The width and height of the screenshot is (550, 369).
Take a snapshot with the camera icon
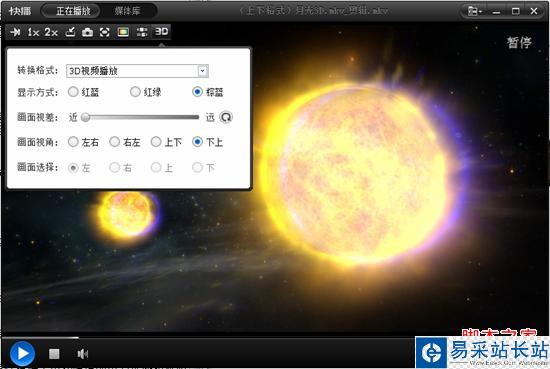pos(87,32)
